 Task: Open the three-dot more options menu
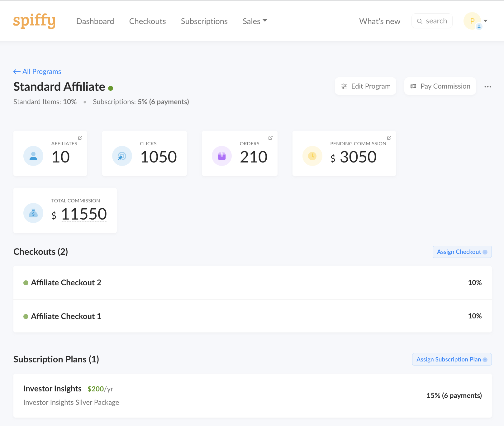tap(487, 87)
